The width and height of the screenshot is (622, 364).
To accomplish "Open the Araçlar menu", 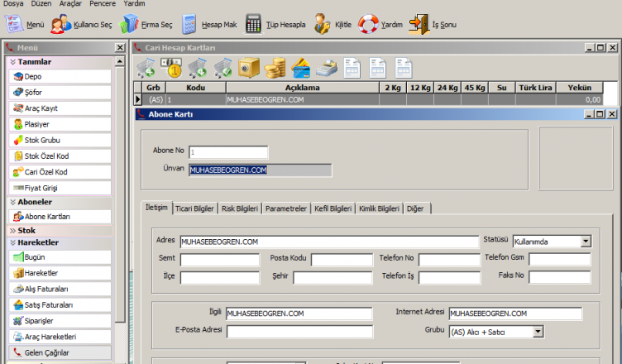I will pos(70,3).
